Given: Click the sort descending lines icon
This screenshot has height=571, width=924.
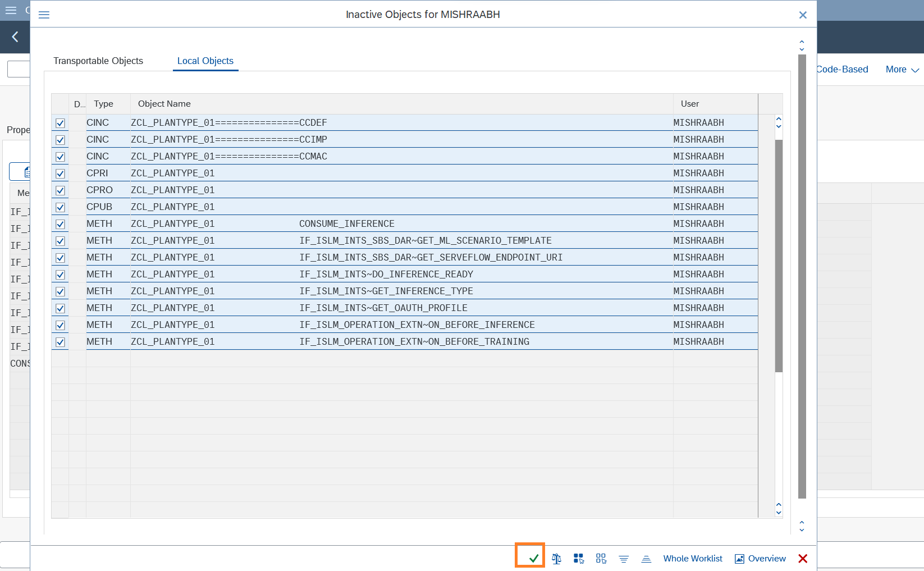Looking at the screenshot, I should (624, 558).
